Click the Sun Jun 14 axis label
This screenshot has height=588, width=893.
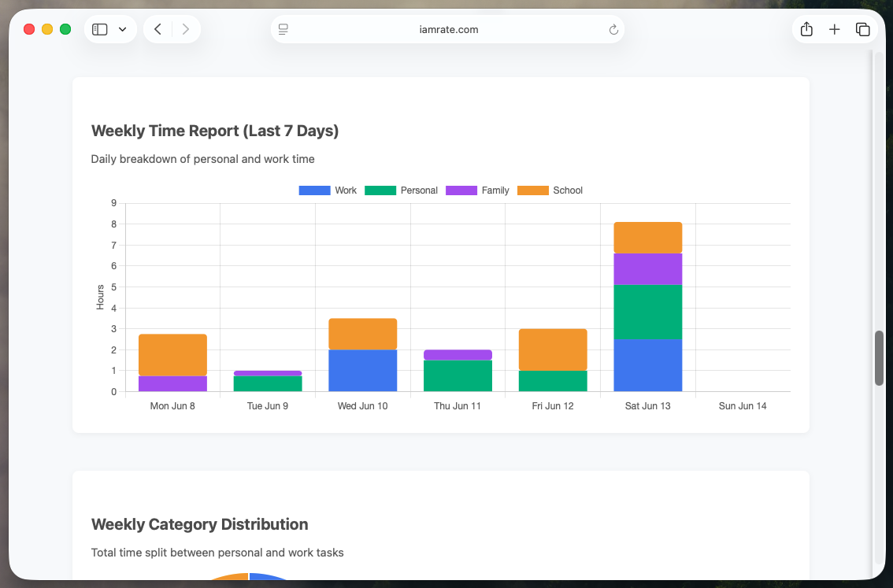[x=743, y=406]
